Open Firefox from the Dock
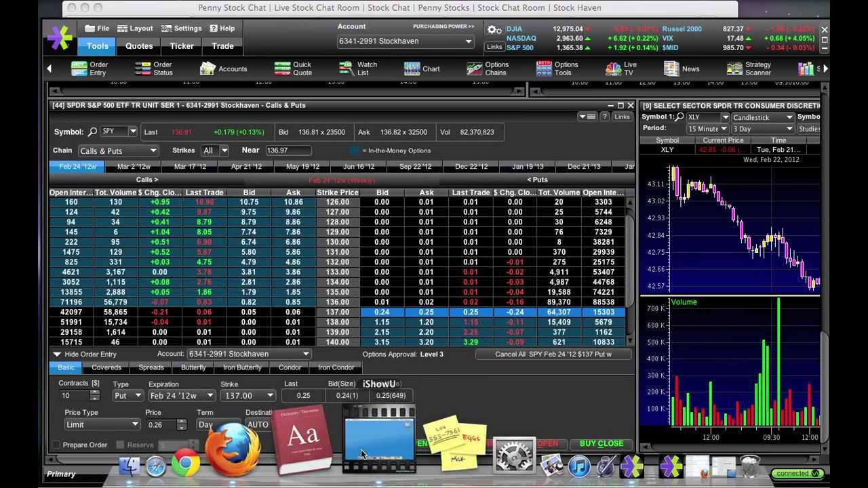This screenshot has height=488, width=868. 233,449
